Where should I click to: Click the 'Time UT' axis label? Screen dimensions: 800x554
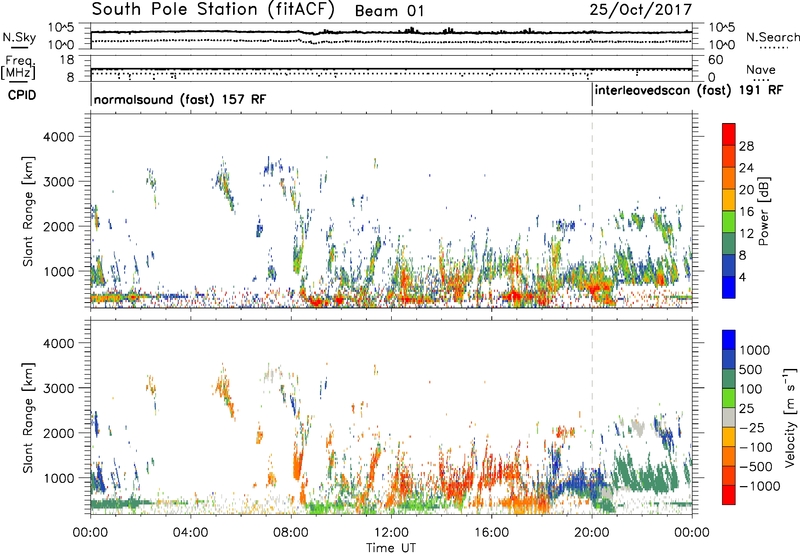coord(391,548)
